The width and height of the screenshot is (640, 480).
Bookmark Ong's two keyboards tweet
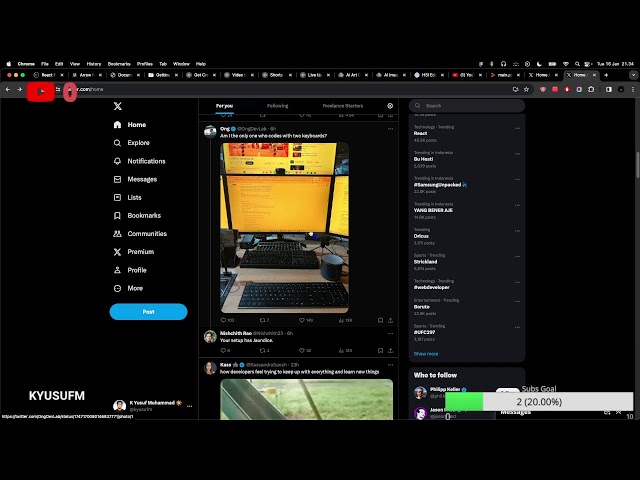[x=380, y=320]
